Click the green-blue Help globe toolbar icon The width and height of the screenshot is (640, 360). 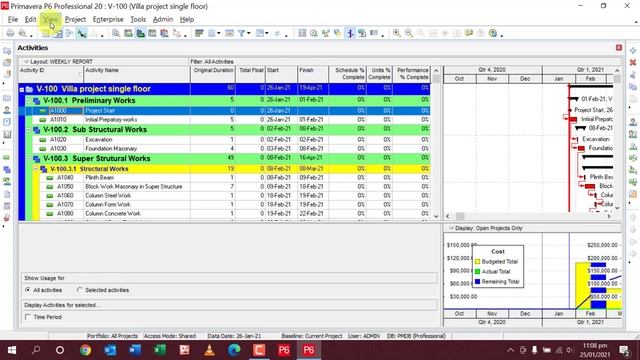493,33
